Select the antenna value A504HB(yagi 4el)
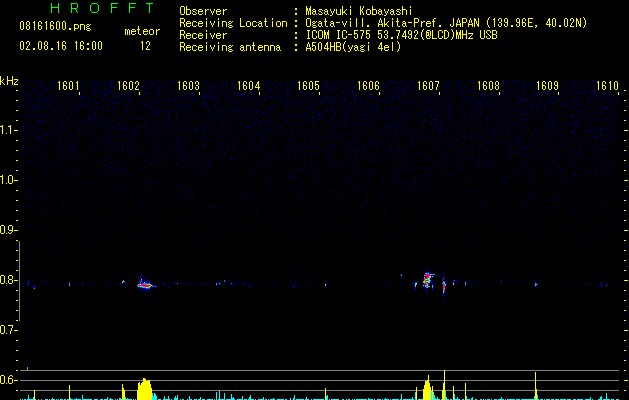Image resolution: width=629 pixels, height=400 pixels. (x=353, y=47)
